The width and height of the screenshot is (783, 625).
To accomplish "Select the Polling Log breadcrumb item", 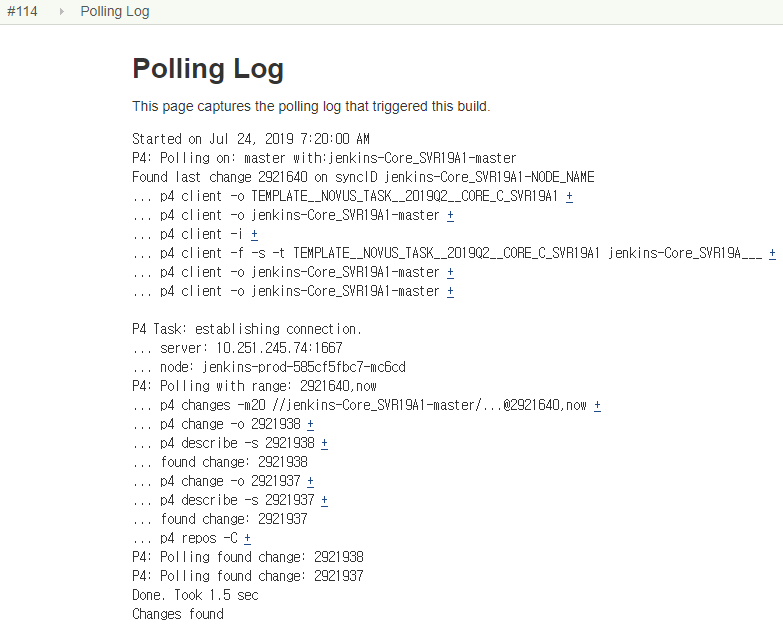I will [x=115, y=12].
